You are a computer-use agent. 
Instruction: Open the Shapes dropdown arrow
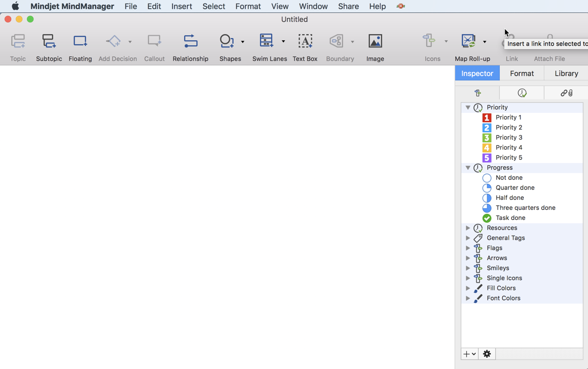tap(243, 42)
